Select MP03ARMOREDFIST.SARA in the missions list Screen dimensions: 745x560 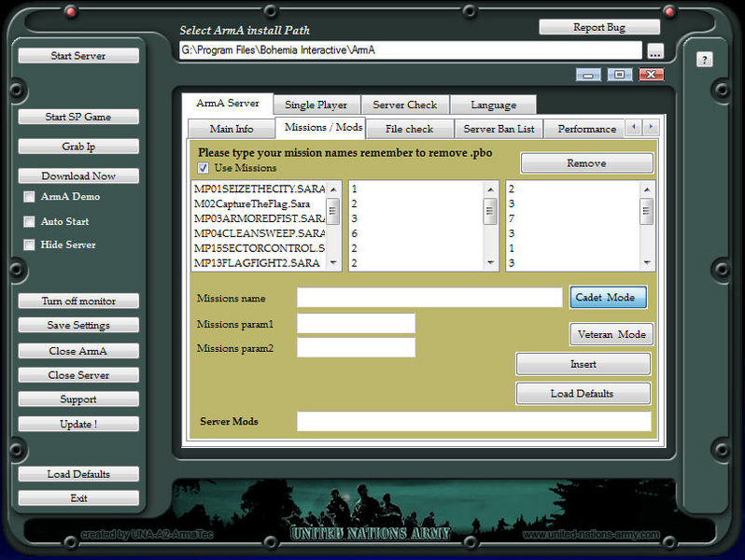pos(259,217)
